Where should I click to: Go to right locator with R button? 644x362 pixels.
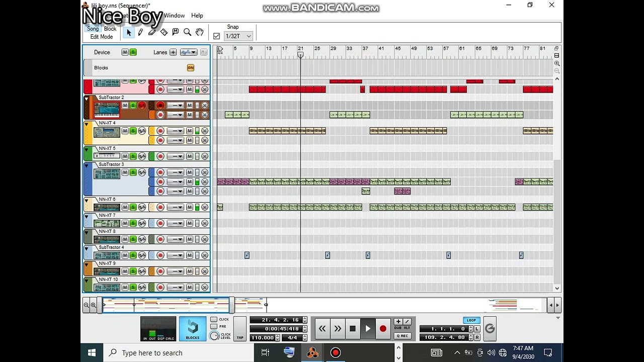pos(477,337)
